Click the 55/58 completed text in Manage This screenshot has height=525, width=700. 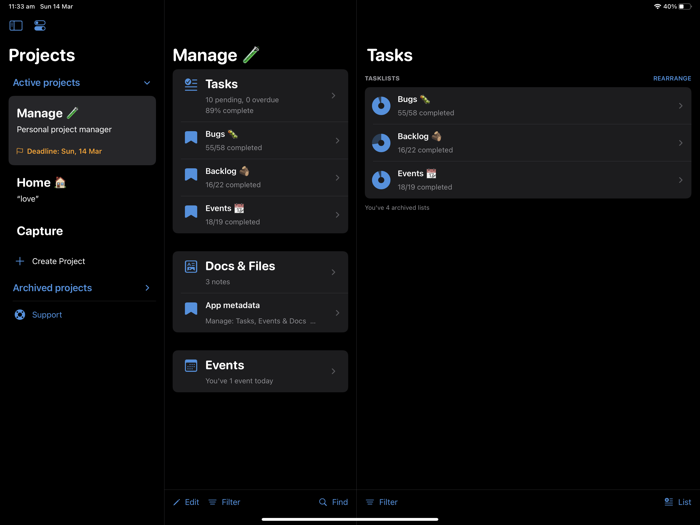233,148
